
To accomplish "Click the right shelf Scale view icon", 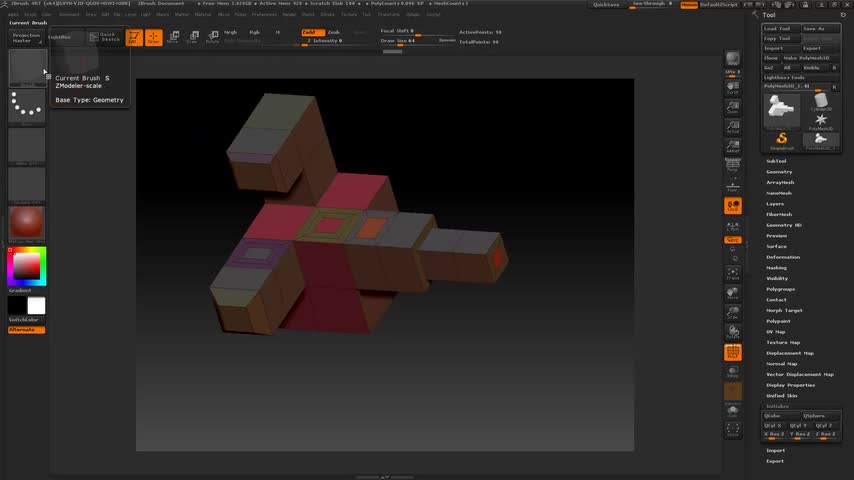I will (733, 313).
